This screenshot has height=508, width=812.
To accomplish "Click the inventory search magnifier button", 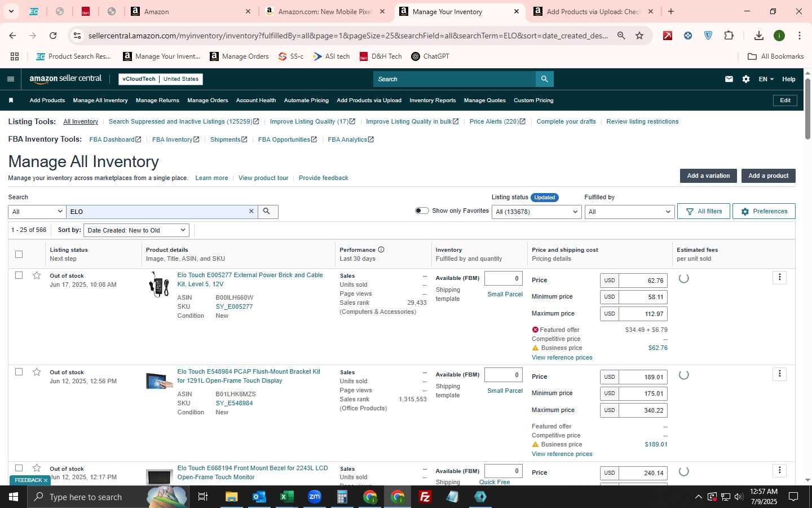I will pos(267,211).
